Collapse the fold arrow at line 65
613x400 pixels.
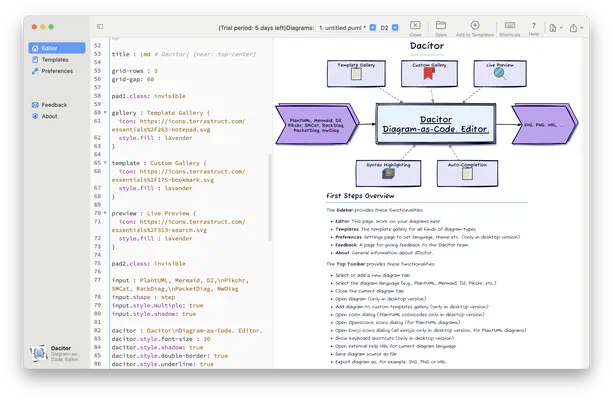click(105, 163)
